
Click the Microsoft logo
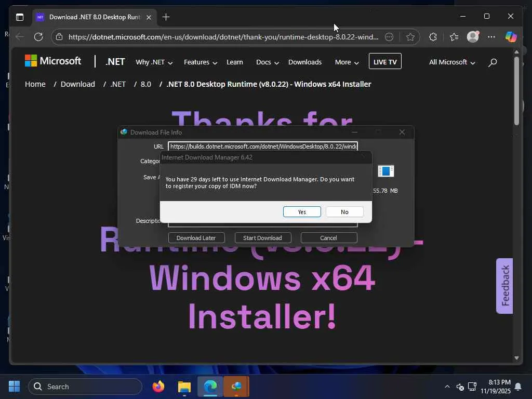53,61
